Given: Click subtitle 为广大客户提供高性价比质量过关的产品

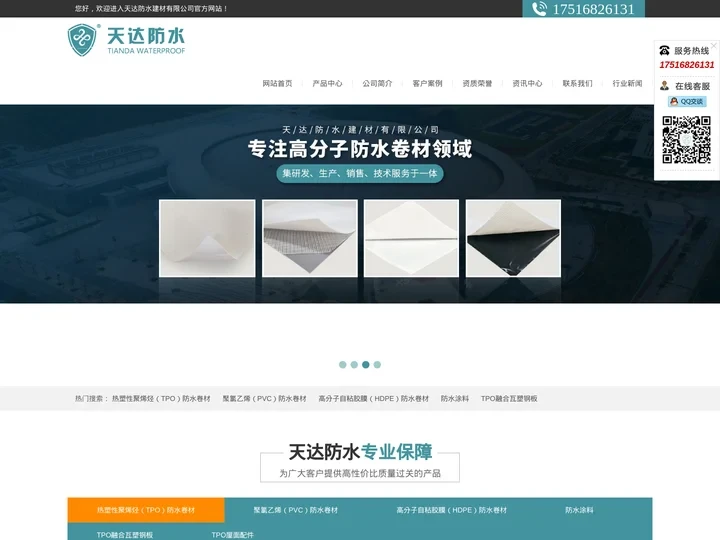Looking at the screenshot, I should [x=360, y=473].
